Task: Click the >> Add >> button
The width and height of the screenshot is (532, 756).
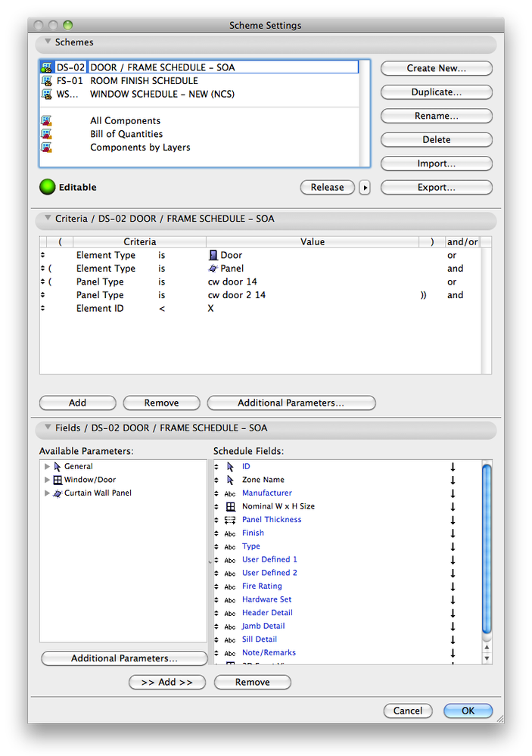Action: click(x=167, y=683)
